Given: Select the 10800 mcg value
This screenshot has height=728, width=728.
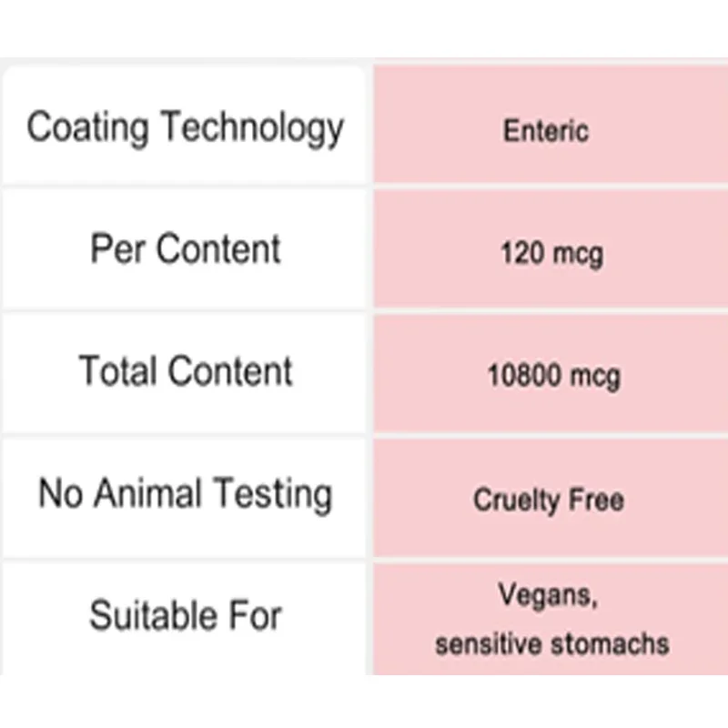Looking at the screenshot, I should pos(554,376).
